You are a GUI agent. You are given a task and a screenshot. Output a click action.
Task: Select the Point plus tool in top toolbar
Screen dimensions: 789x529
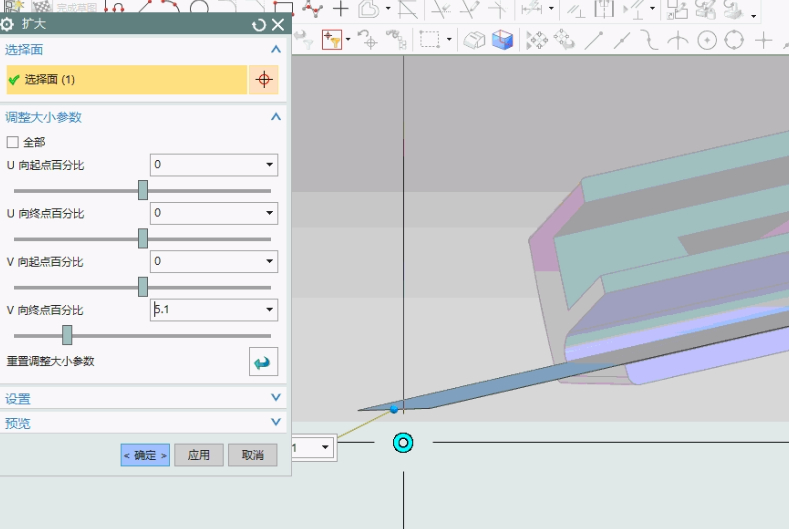341,9
